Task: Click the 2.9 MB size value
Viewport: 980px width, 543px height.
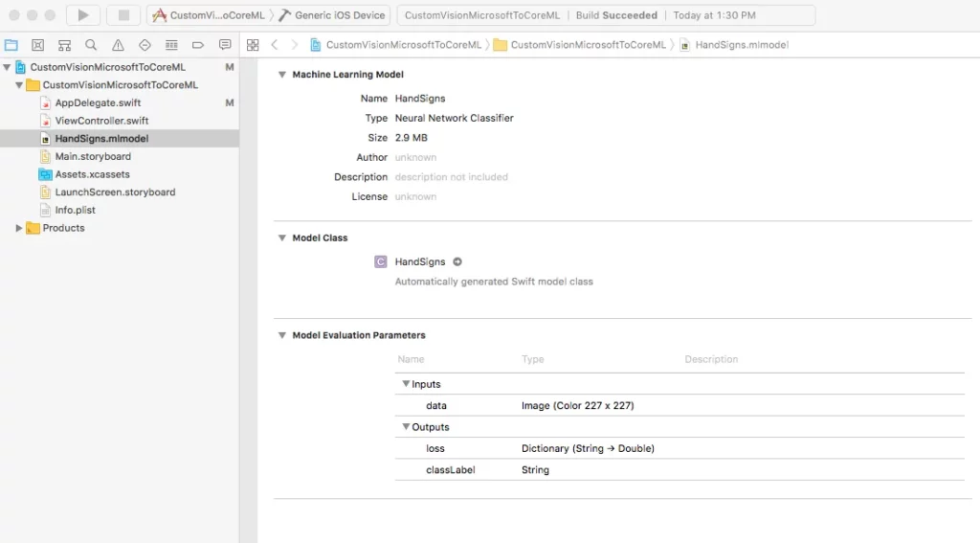Action: tap(412, 138)
